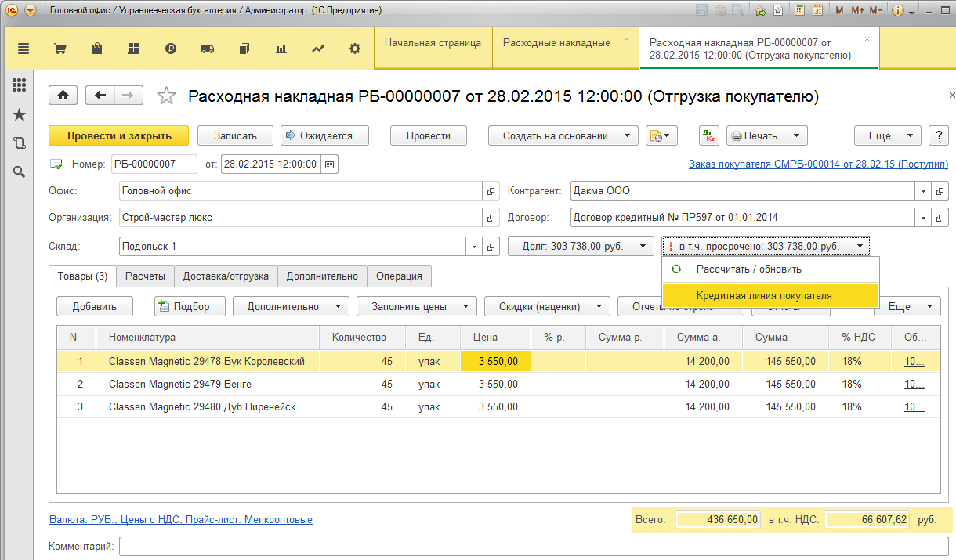
Task: Add to favorites via title bar star-arrow icon
Action: click(x=760, y=11)
